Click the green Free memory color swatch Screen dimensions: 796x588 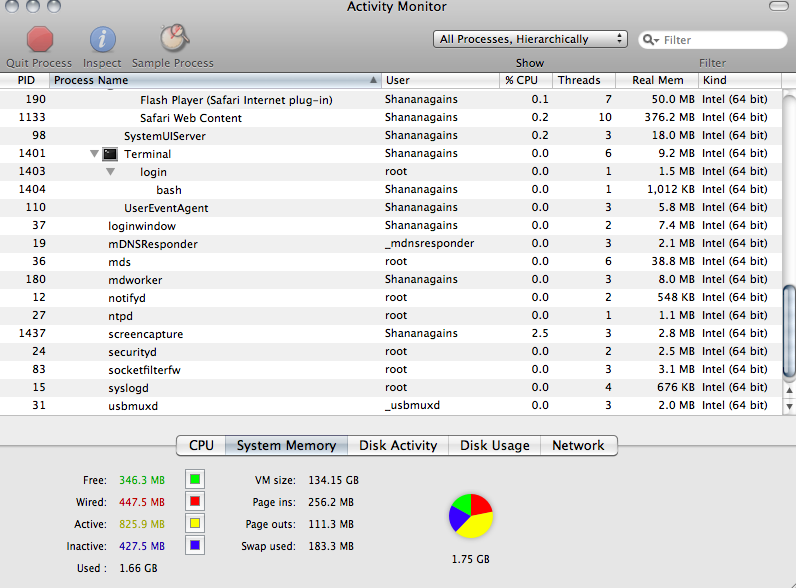(195, 479)
